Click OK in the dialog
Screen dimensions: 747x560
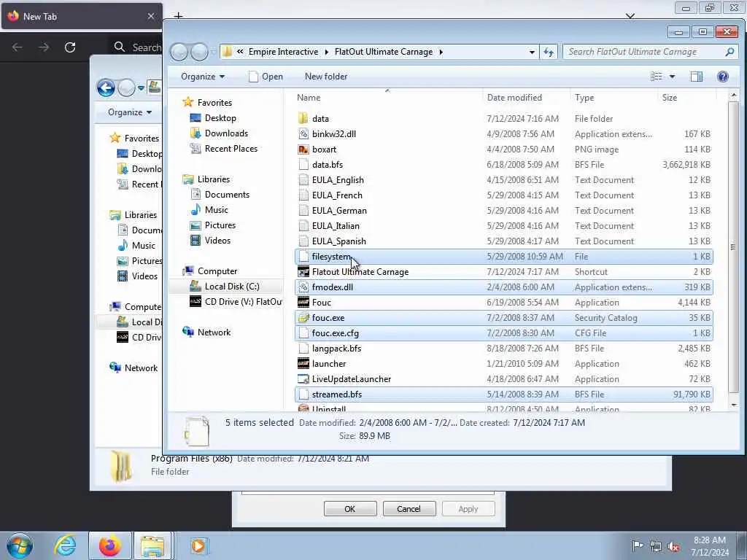(x=350, y=508)
